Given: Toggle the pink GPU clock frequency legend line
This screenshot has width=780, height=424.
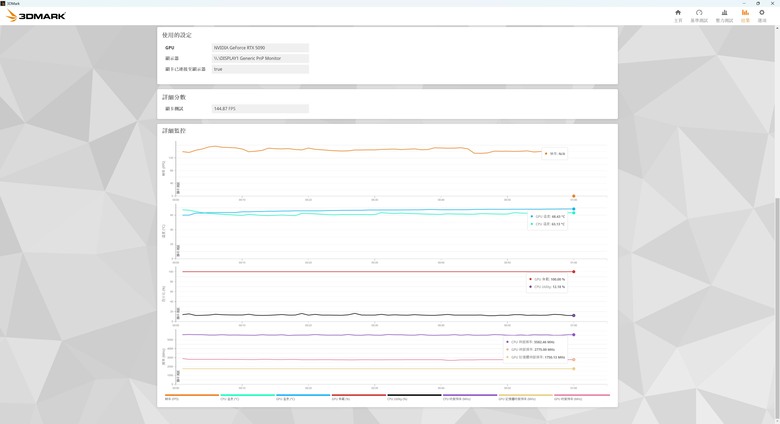Looking at the screenshot, I should coord(582,397).
